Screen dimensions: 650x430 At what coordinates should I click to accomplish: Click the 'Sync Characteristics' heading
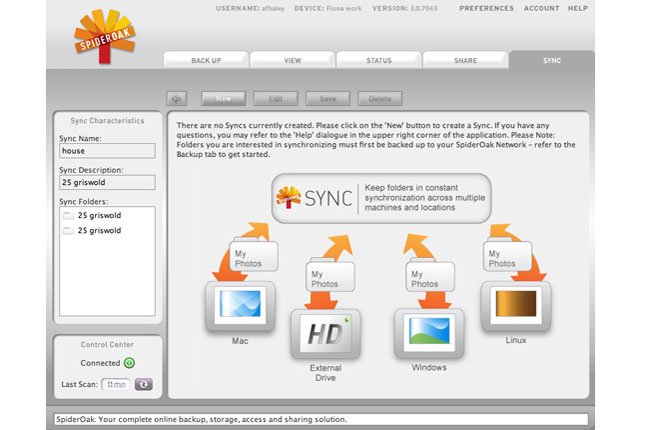(x=107, y=121)
